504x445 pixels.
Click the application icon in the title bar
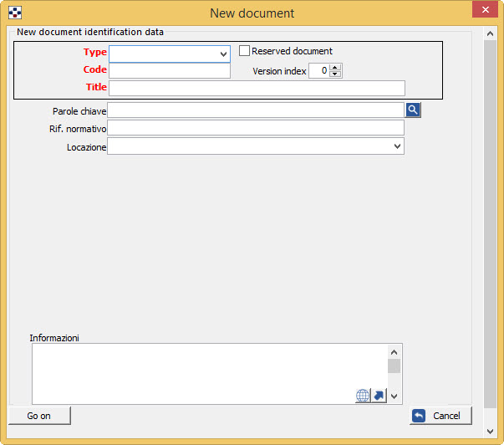coord(14,13)
